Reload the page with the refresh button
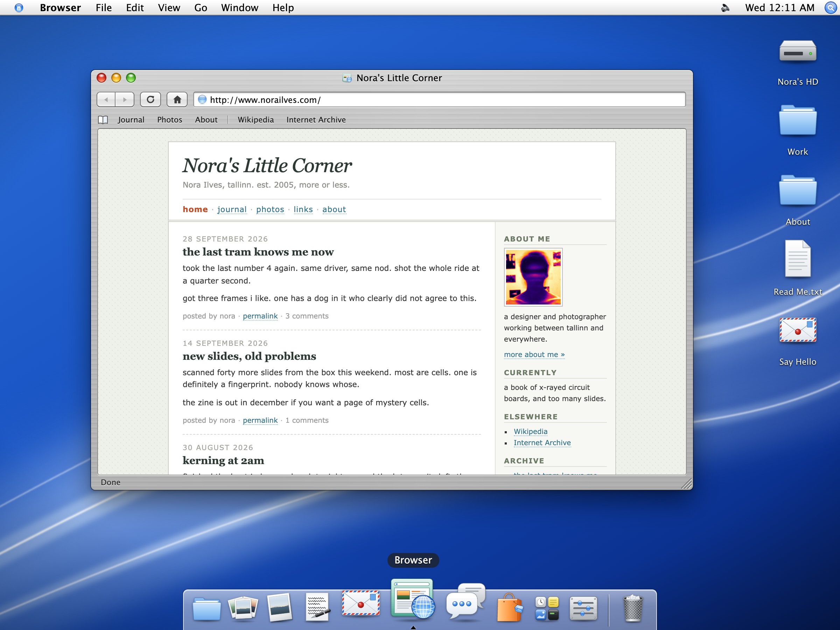The width and height of the screenshot is (840, 630). coord(150,100)
